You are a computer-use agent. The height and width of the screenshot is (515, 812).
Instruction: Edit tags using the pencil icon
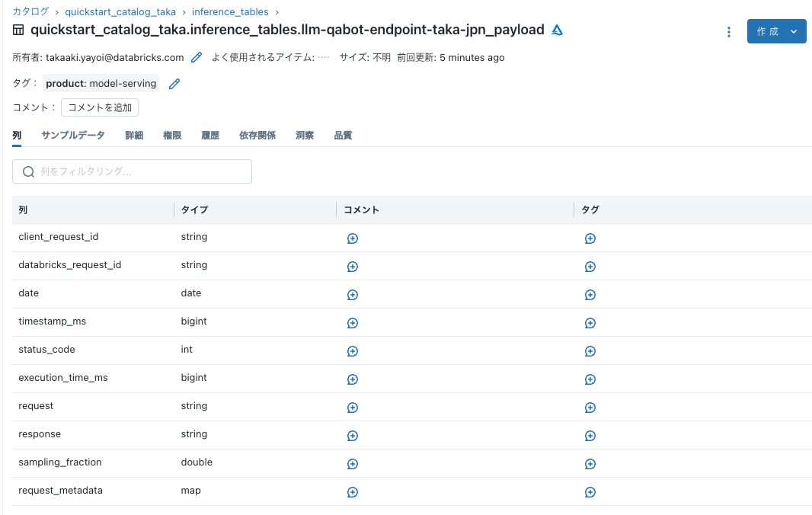tap(174, 84)
